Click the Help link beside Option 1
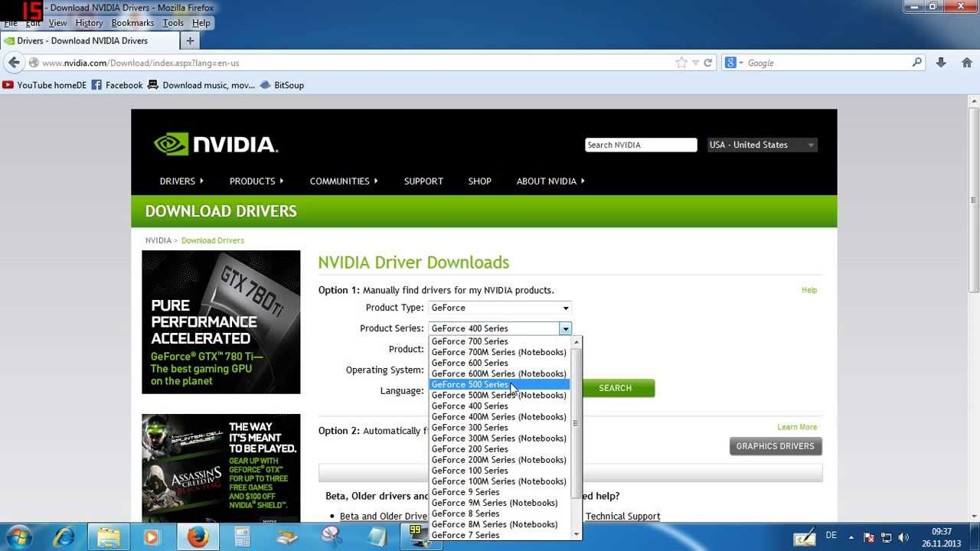980x551 pixels. (809, 290)
